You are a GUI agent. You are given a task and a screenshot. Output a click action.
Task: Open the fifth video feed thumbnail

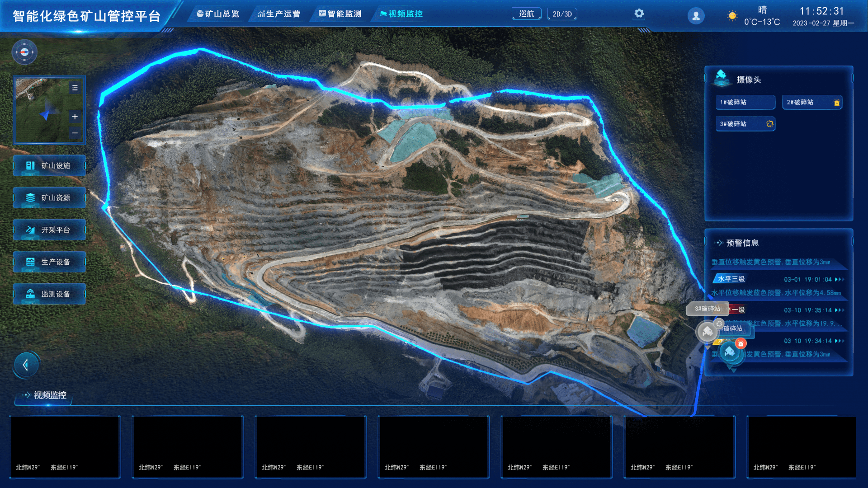(557, 446)
